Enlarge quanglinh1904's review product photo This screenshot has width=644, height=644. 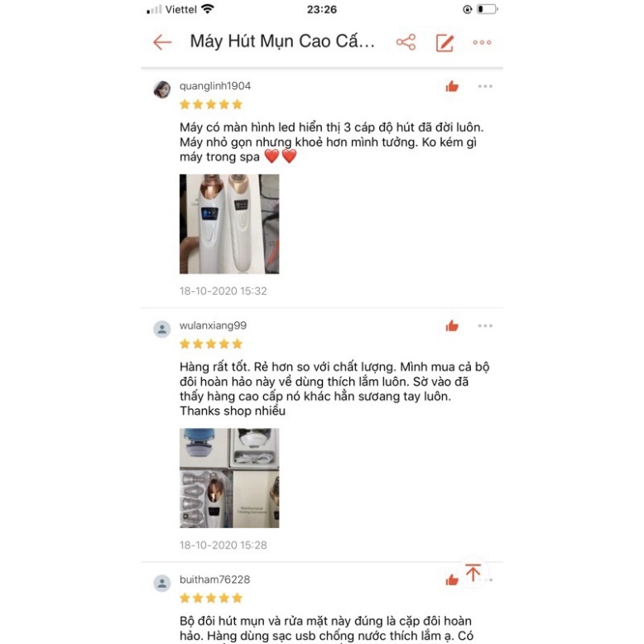click(x=229, y=223)
